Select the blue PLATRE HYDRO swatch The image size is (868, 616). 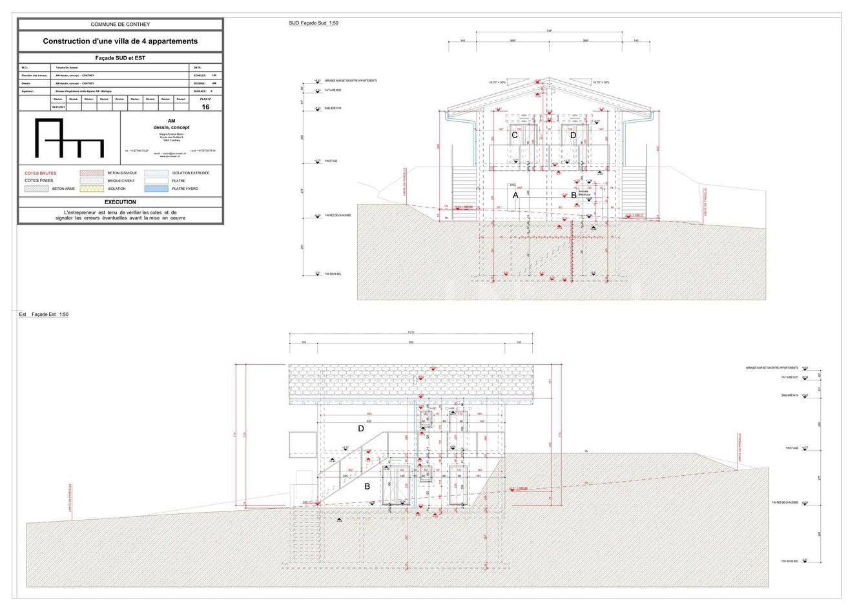(x=156, y=189)
